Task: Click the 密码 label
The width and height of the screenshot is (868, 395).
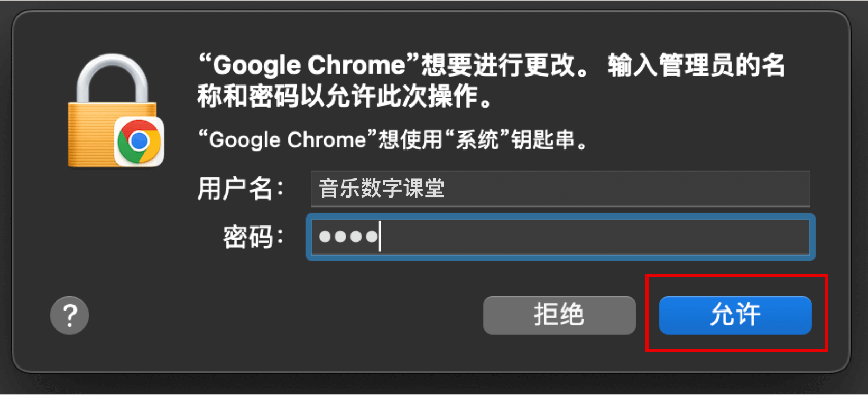Action: click(x=254, y=237)
